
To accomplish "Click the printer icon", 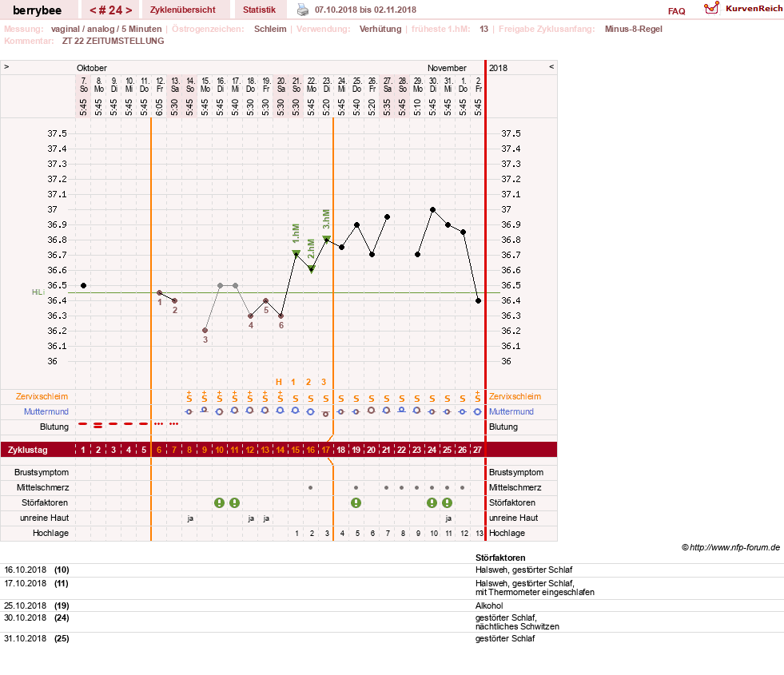I will tap(303, 10).
